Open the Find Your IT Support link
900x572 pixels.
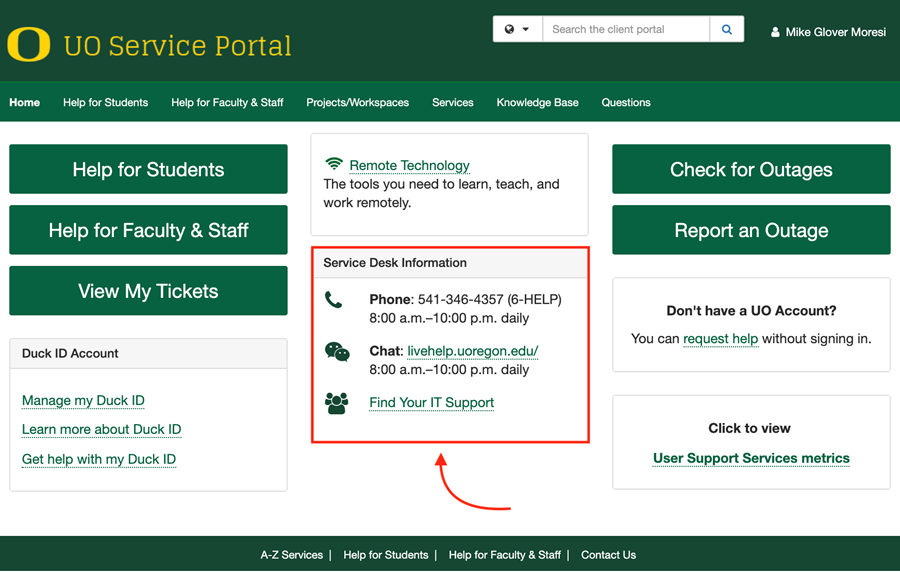432,402
